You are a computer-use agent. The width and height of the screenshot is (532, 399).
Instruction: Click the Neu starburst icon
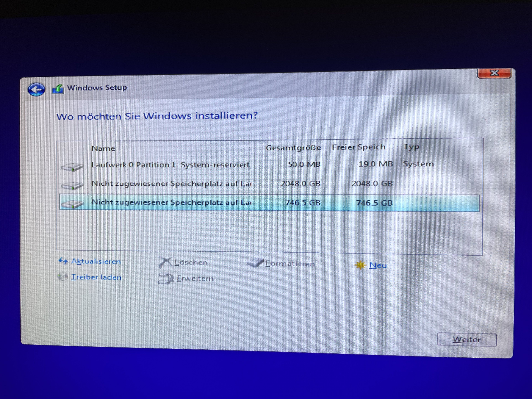pyautogui.click(x=360, y=265)
